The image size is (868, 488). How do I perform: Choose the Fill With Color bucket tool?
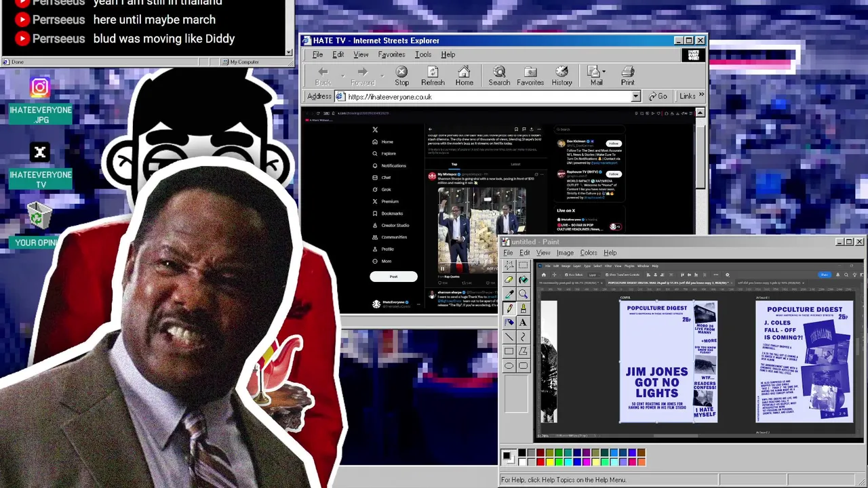click(523, 279)
